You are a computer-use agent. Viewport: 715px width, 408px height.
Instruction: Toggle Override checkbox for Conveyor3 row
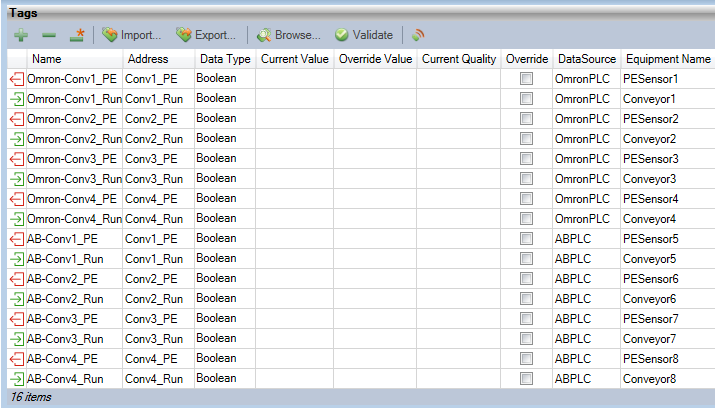pos(526,179)
